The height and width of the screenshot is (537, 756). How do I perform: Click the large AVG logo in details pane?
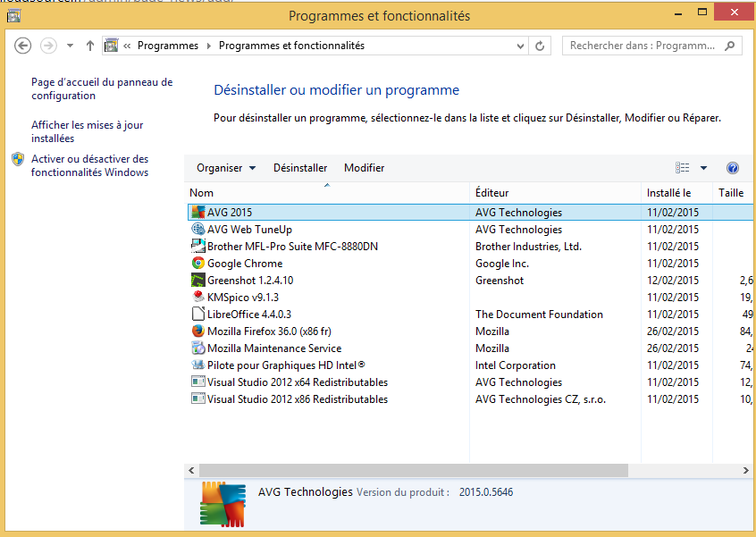pos(223,504)
